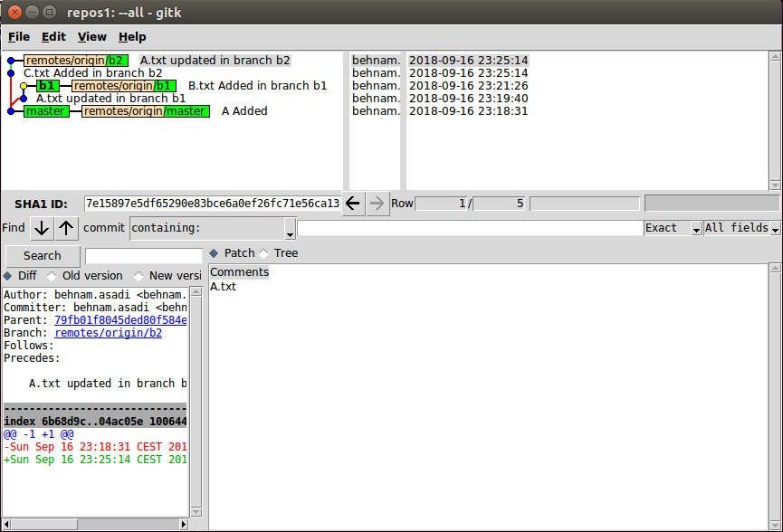Click the forward arrow next to SHA1 ID
The height and width of the screenshot is (532, 783).
tap(377, 204)
